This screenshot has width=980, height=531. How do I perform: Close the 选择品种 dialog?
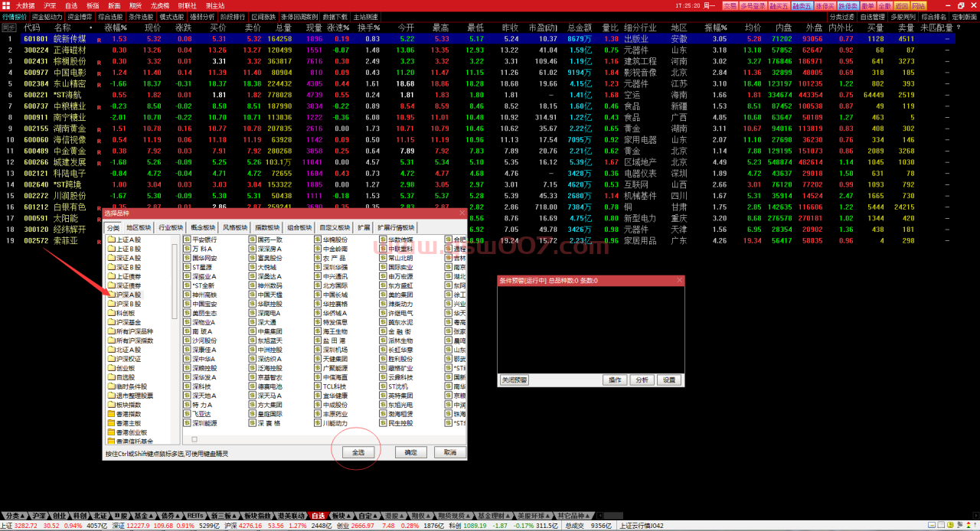tap(462, 213)
